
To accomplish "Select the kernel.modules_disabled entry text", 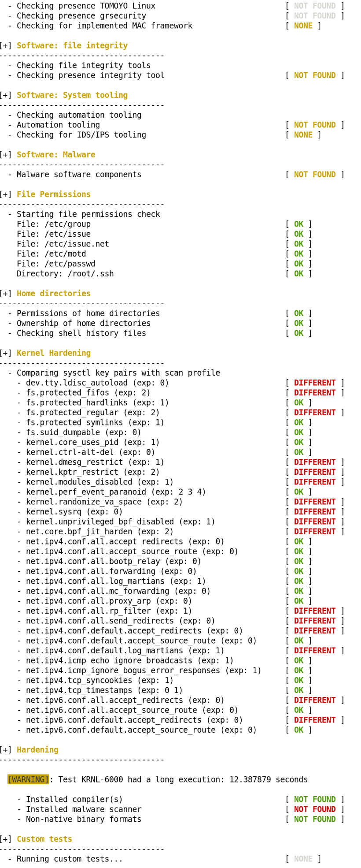I will [x=99, y=482].
